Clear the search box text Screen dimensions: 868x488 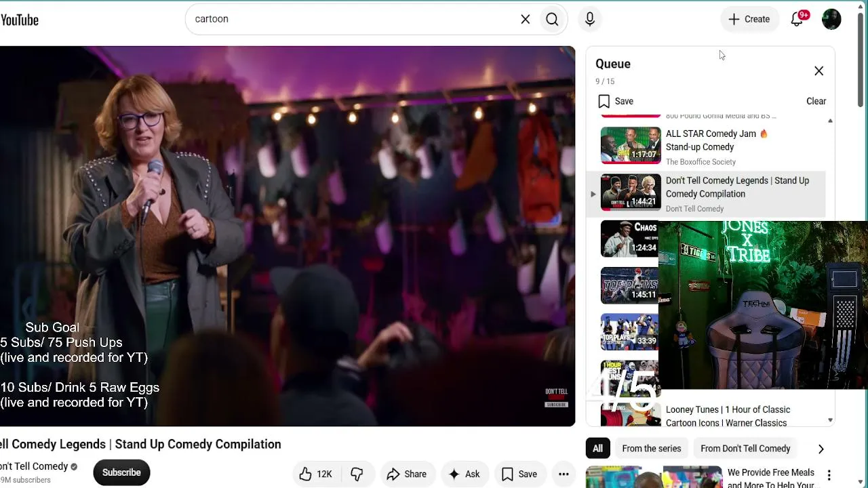(525, 19)
